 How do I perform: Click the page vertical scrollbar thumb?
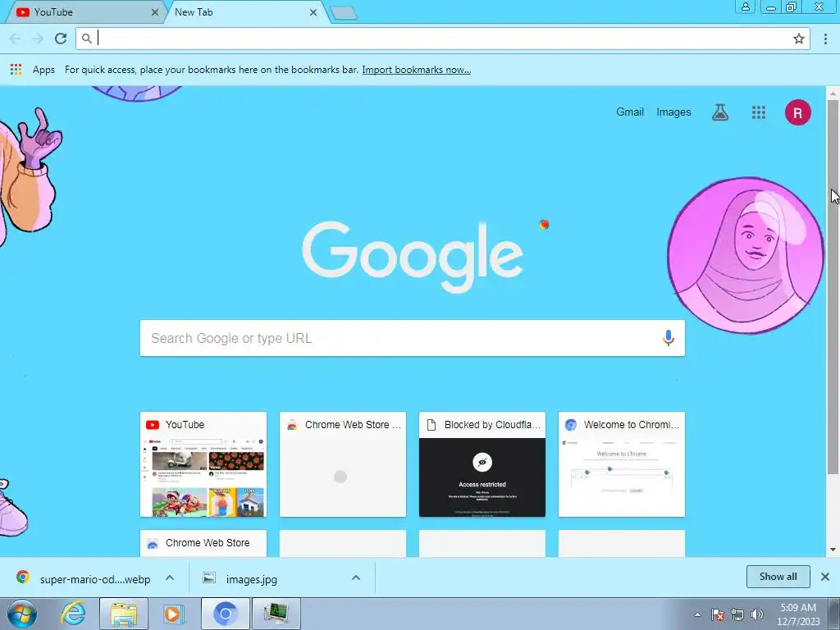[x=833, y=286]
